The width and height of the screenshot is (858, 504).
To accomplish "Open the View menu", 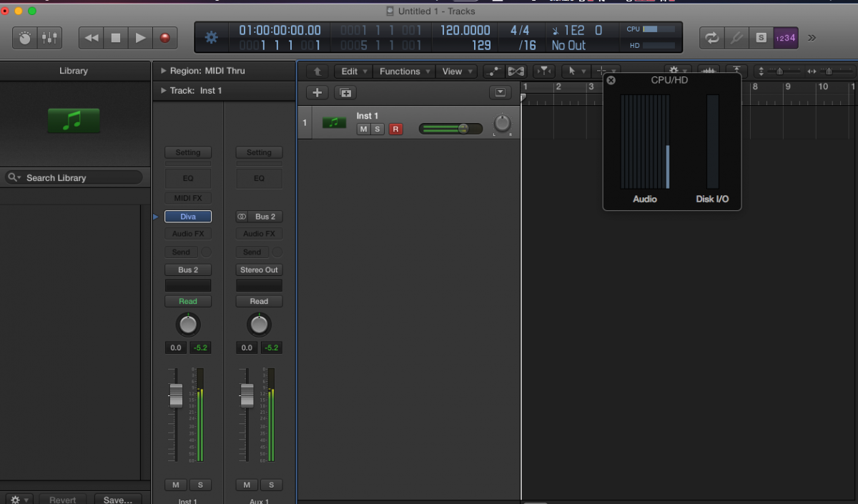I will pyautogui.click(x=458, y=71).
